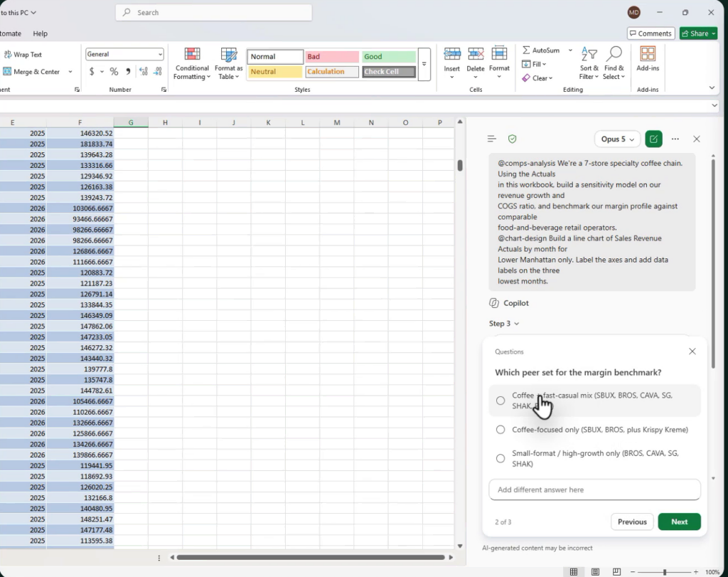Open Number format dialog launcher

[x=164, y=90]
